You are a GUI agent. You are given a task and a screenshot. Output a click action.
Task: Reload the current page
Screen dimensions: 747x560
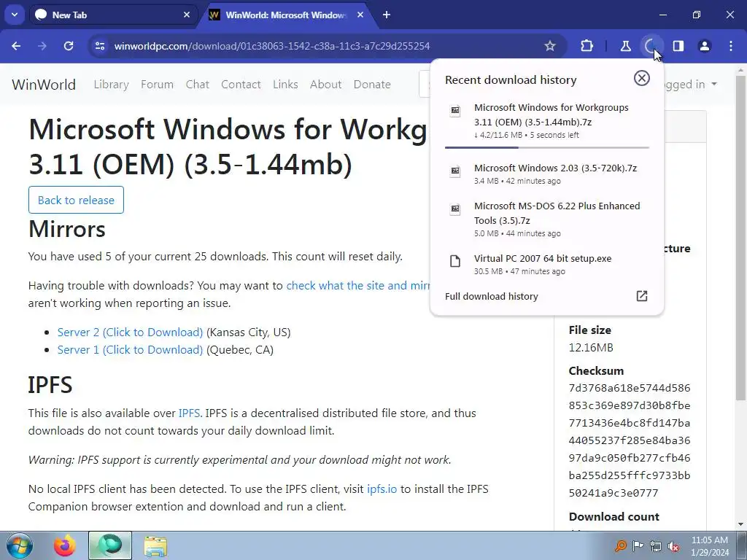coord(69,46)
